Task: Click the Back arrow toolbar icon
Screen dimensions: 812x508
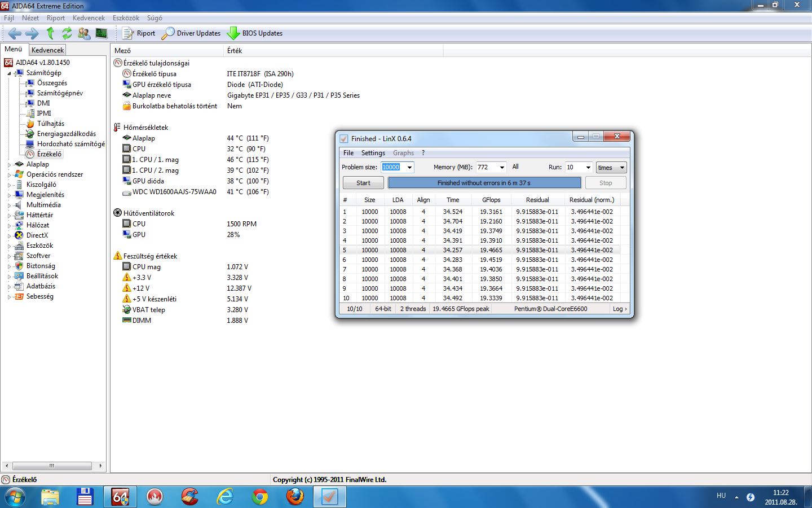Action: coord(15,33)
